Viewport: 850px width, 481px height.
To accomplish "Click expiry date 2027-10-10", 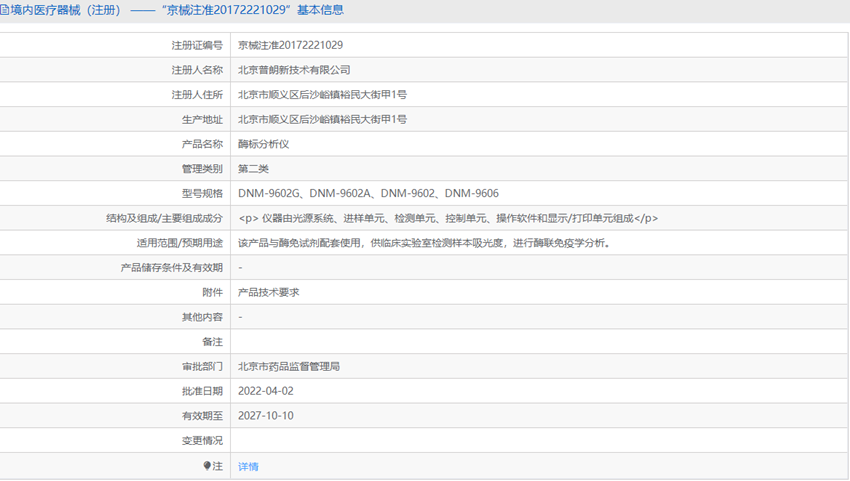I will (x=266, y=416).
